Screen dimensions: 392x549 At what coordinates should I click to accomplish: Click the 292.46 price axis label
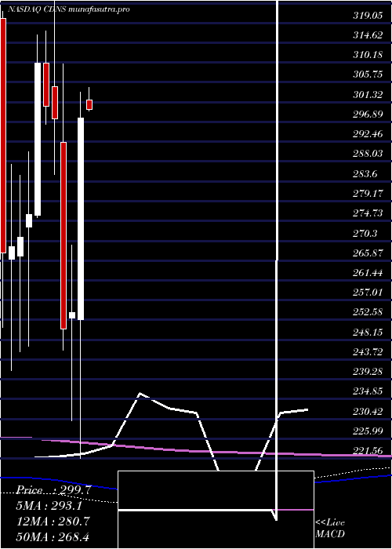(x=368, y=134)
